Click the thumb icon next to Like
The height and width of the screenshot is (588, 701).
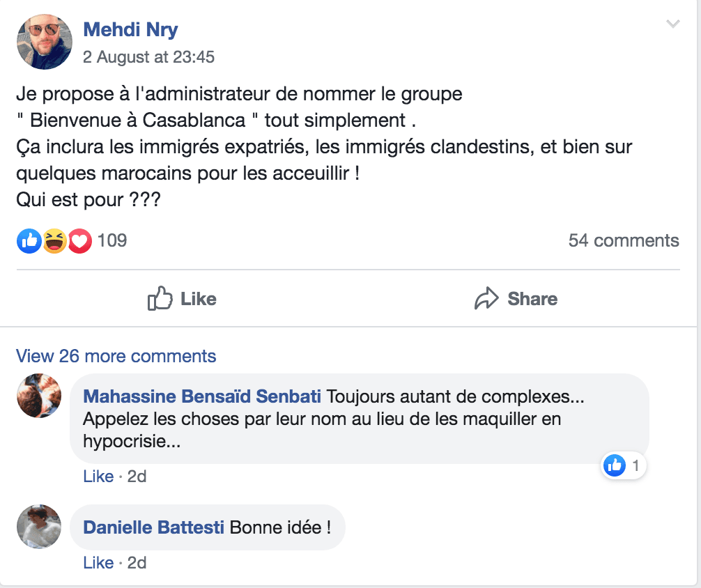click(158, 298)
